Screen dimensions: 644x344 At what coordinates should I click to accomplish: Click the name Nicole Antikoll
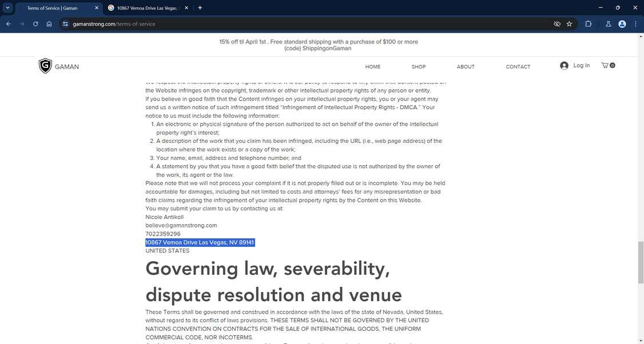click(x=164, y=217)
